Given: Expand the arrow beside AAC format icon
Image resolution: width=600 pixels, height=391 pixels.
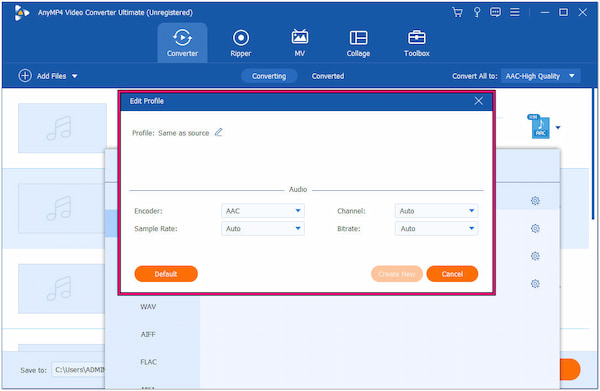Looking at the screenshot, I should pyautogui.click(x=558, y=127).
